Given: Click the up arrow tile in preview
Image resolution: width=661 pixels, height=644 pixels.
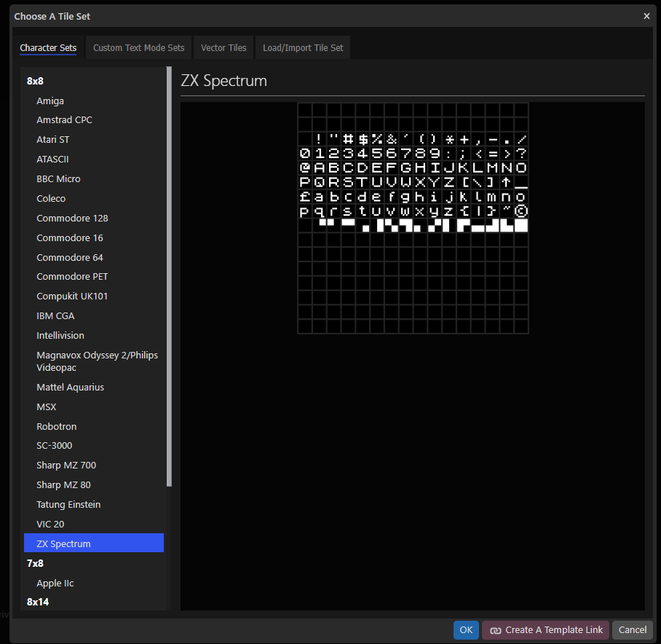Looking at the screenshot, I should coord(507,182).
